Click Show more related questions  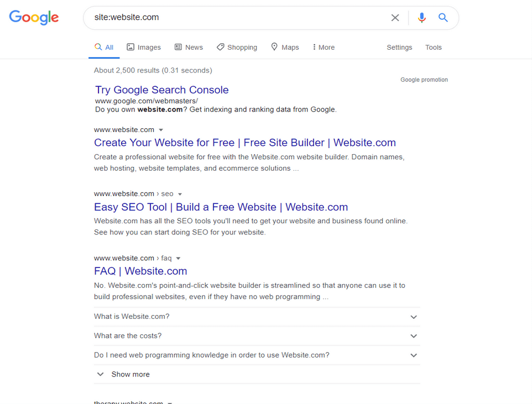pyautogui.click(x=130, y=374)
